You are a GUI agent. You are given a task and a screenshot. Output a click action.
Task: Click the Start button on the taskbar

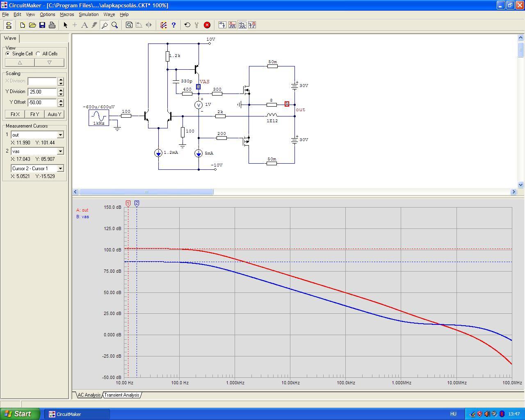point(20,414)
